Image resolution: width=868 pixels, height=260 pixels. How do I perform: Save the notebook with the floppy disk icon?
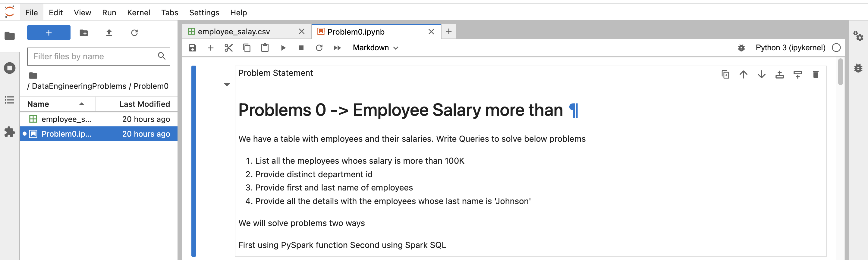click(192, 48)
